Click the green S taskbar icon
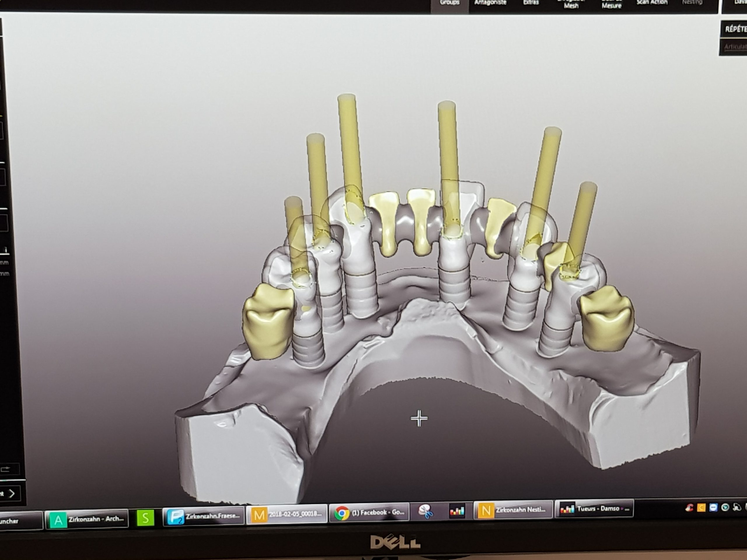The image size is (747, 560). tap(146, 518)
